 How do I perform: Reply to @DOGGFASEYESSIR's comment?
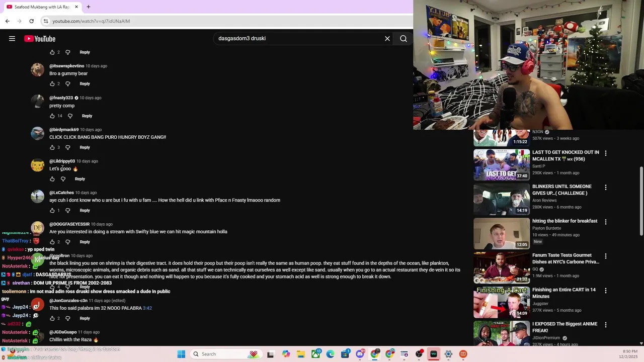[85, 242]
